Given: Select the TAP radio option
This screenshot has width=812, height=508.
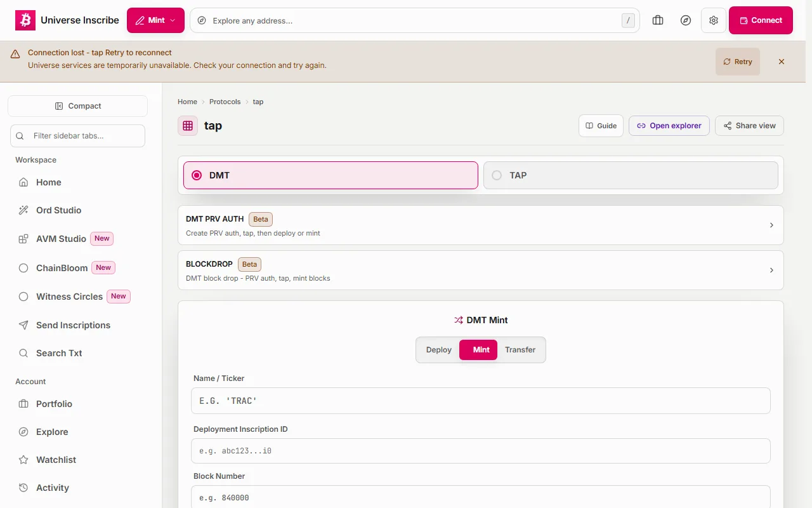Looking at the screenshot, I should pyautogui.click(x=631, y=175).
